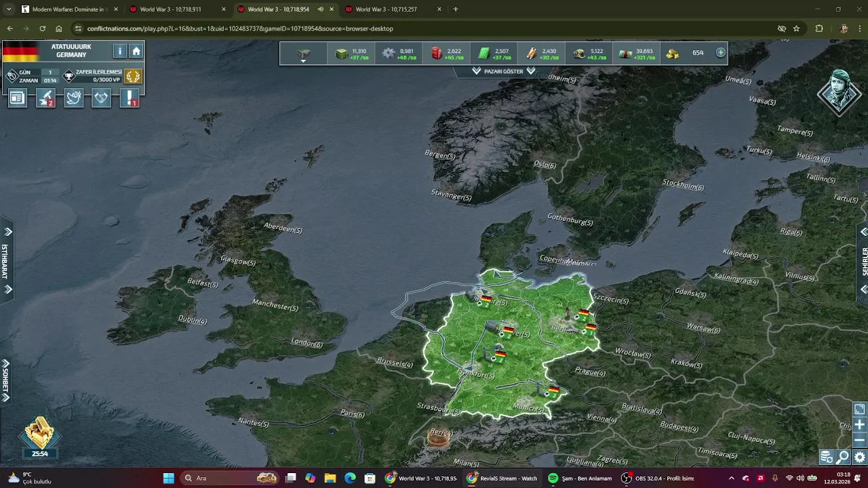Open the exclamation mark alerts icon
Viewport: 868px width, 488px height.
[130, 98]
